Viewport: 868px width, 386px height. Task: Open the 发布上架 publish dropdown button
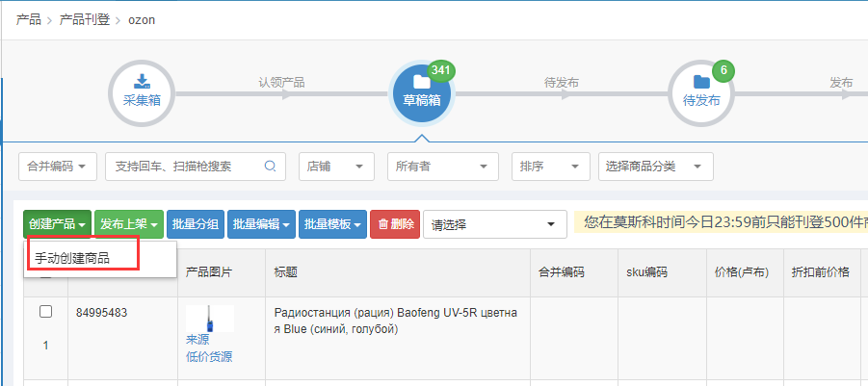point(129,224)
